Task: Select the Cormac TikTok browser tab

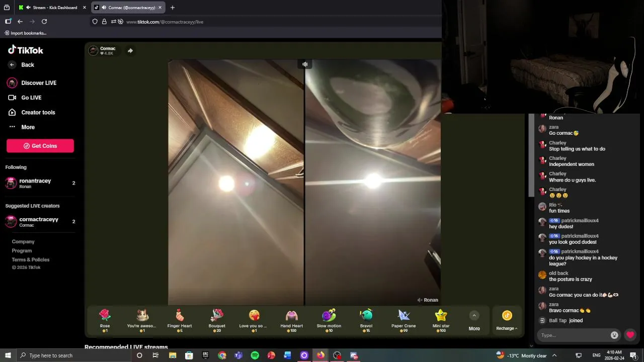Action: point(128,8)
